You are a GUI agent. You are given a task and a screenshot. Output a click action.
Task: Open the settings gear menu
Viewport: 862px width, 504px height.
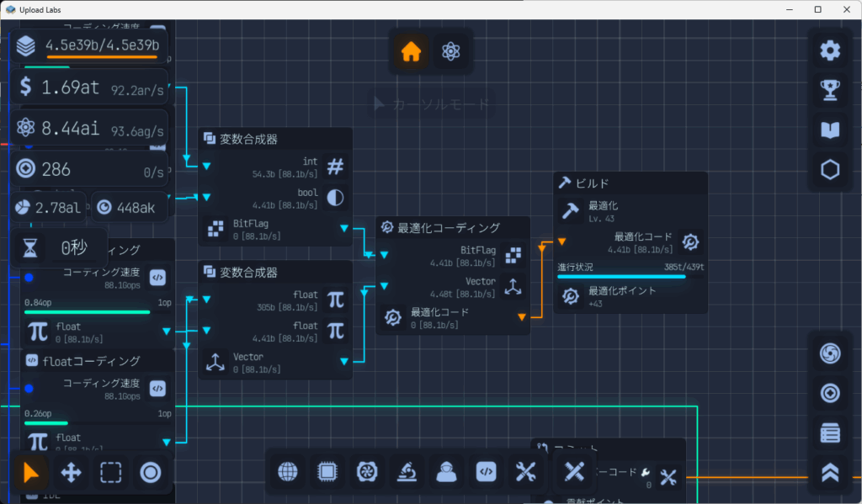point(830,50)
